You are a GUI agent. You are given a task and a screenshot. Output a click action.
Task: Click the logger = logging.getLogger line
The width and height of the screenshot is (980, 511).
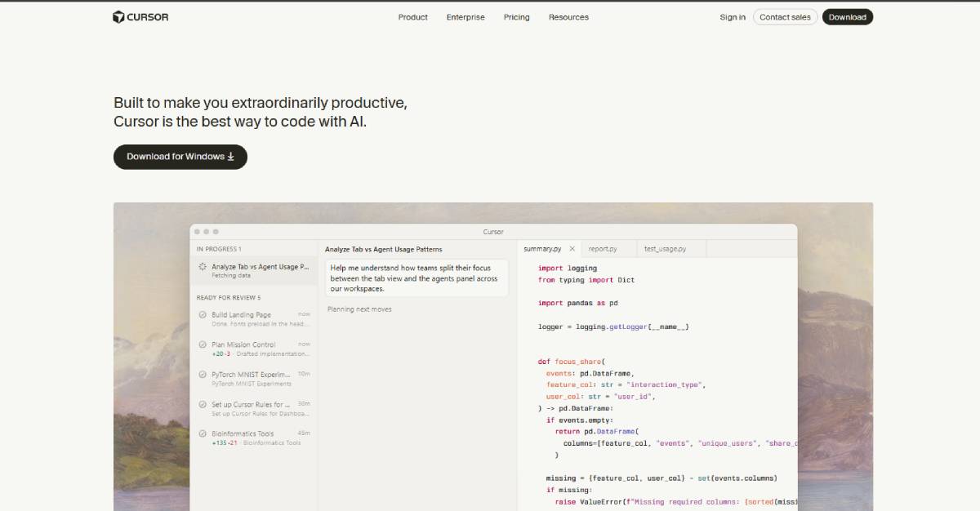tap(613, 327)
